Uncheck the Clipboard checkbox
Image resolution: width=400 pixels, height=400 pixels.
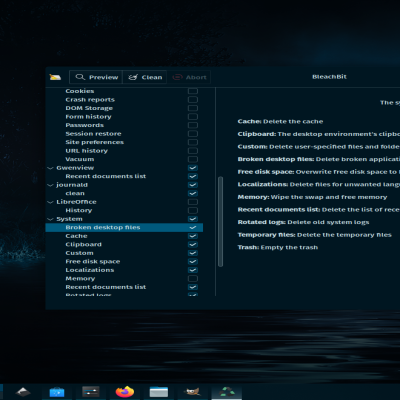(x=193, y=244)
